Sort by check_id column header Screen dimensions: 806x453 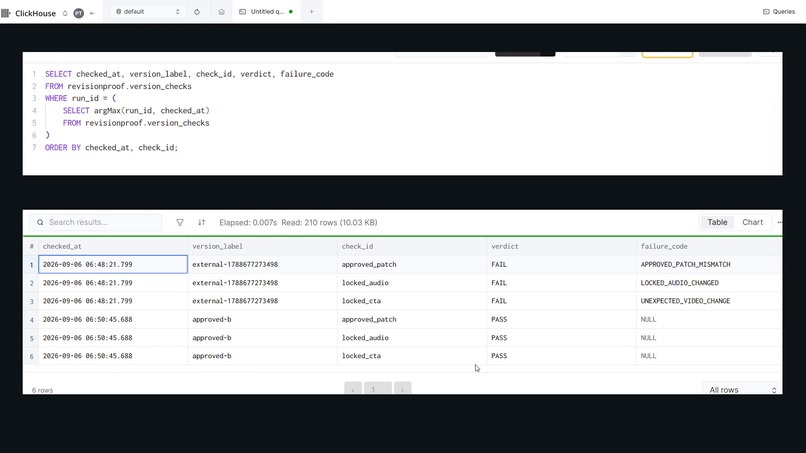[x=412, y=246]
